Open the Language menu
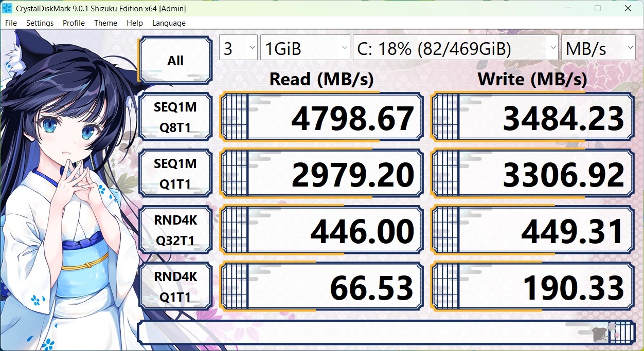 click(x=169, y=23)
